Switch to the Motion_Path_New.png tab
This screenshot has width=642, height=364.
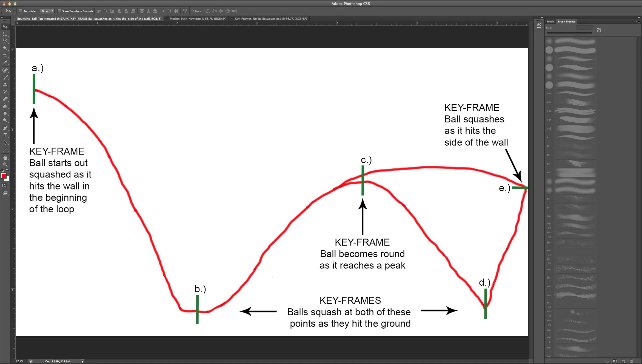point(198,19)
